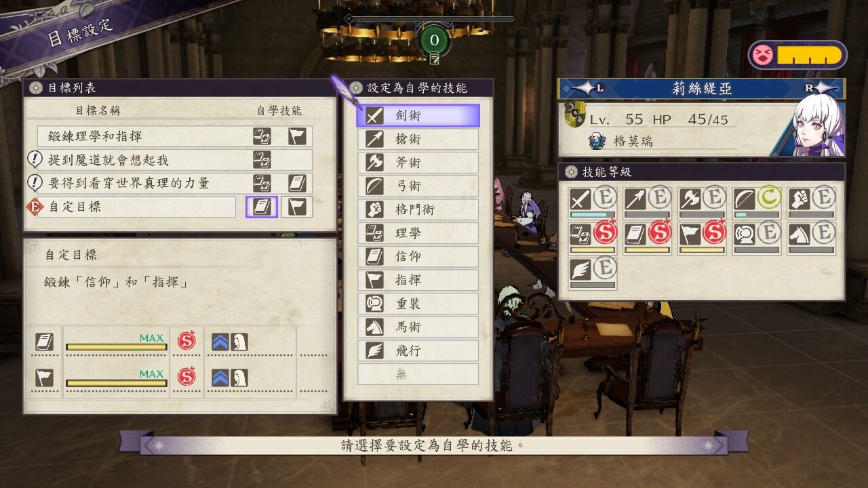This screenshot has width=868, height=488.
Task: Click faith book icon in 自定目標 row
Action: (262, 207)
